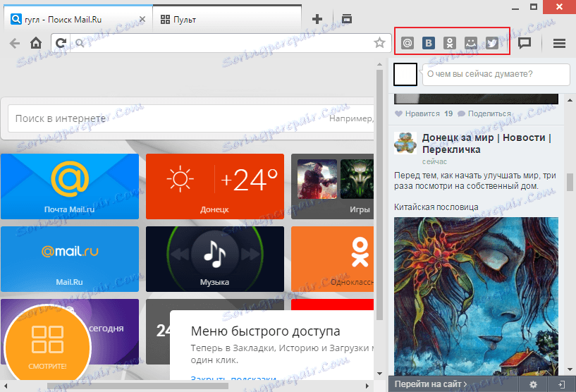
Task: Click the 'сейчас' post timestamp
Action: [434, 161]
